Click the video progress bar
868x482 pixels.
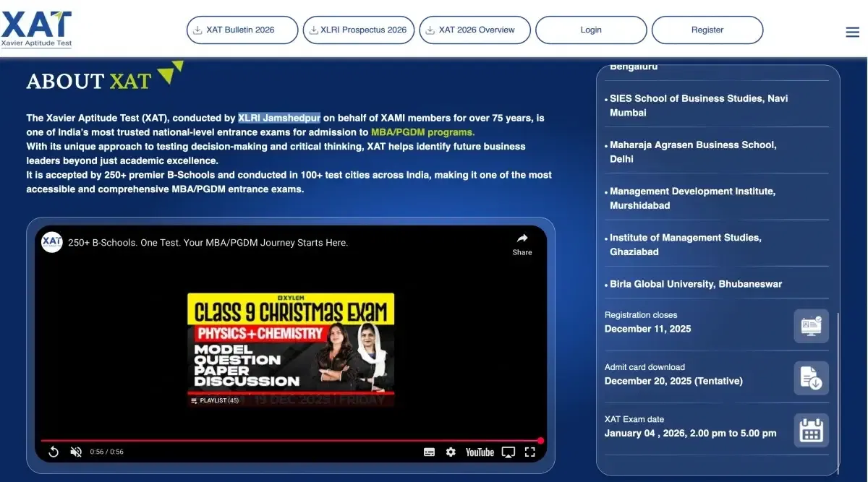(x=289, y=440)
